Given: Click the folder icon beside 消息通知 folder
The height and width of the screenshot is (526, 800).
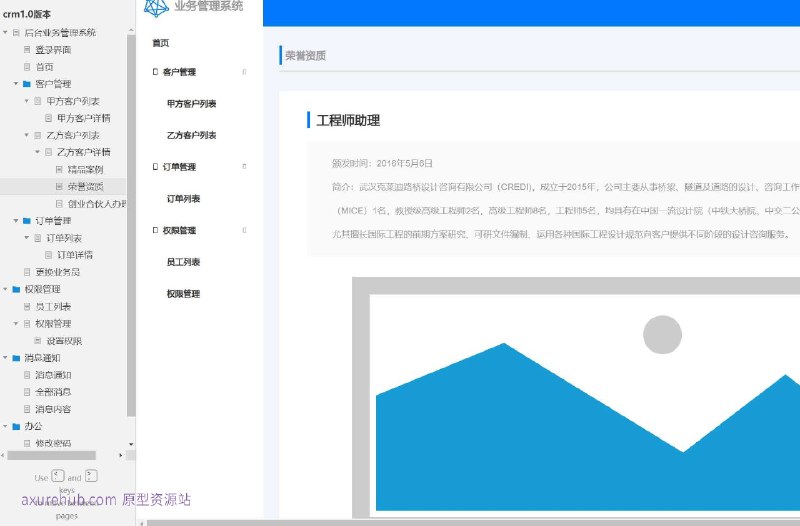Looking at the screenshot, I should [x=16, y=358].
